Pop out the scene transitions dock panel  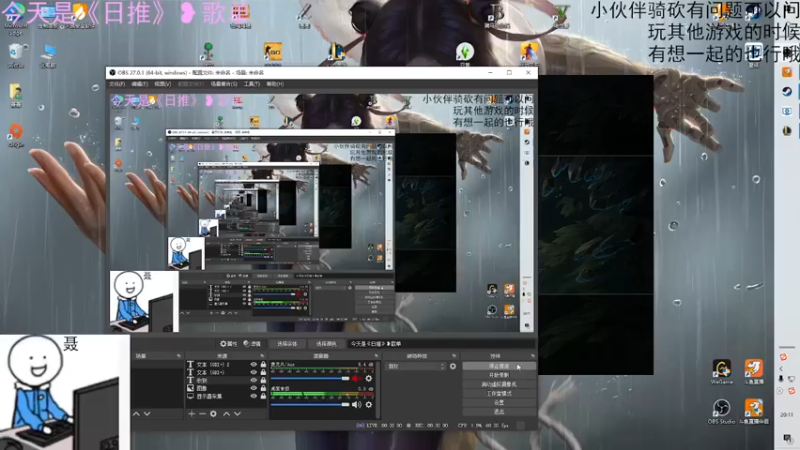tap(454, 356)
